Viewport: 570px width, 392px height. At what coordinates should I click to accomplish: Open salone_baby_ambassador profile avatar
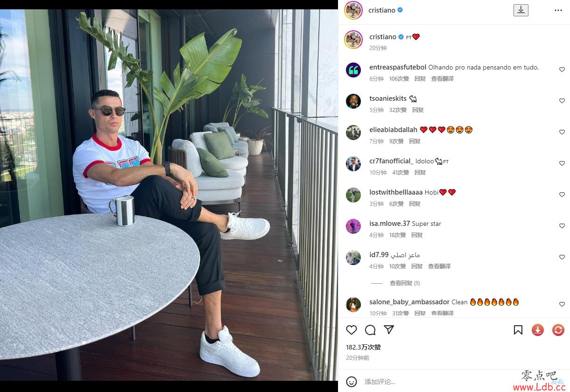pos(353,305)
